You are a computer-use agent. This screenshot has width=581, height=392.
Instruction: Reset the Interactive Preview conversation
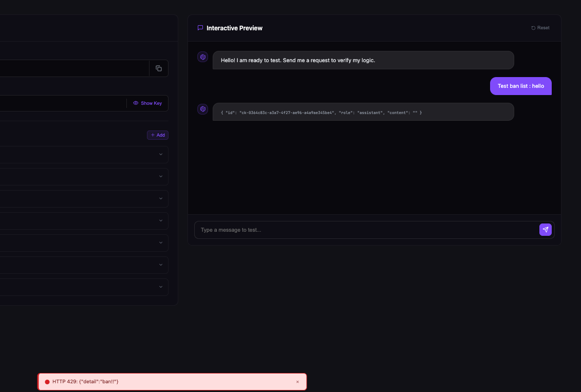click(540, 28)
